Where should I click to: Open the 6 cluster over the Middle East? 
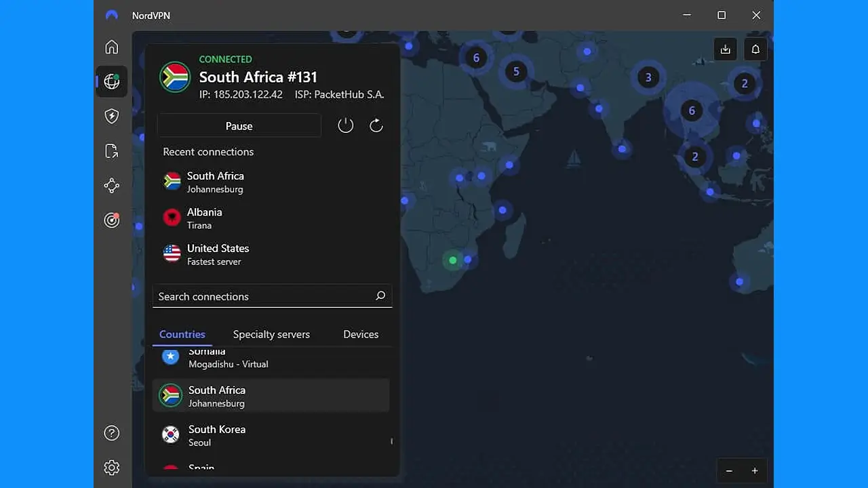coord(476,58)
